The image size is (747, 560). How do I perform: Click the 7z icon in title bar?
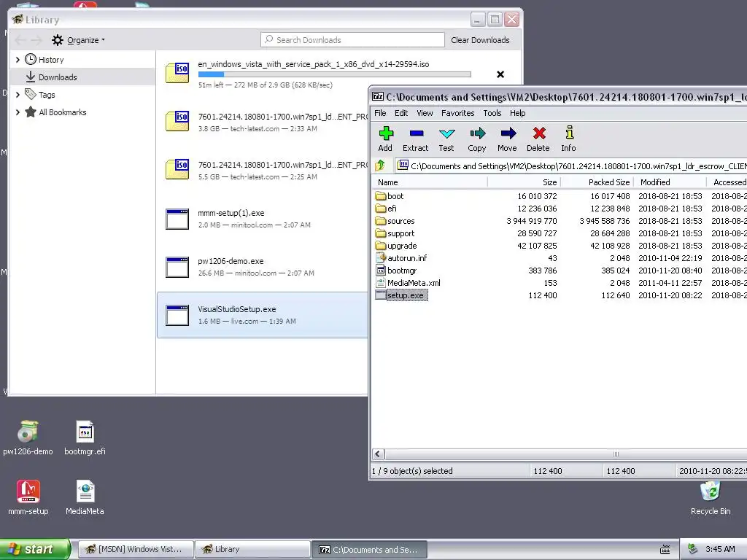378,97
